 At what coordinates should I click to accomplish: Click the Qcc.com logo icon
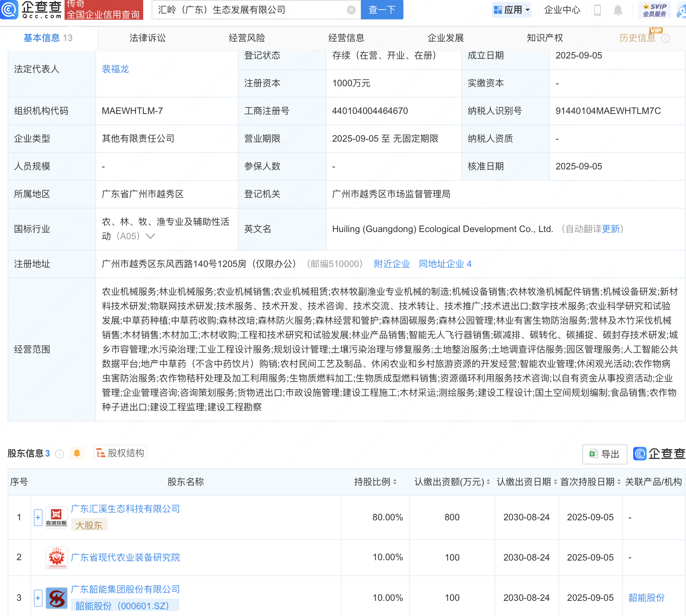pyautogui.click(x=9, y=9)
